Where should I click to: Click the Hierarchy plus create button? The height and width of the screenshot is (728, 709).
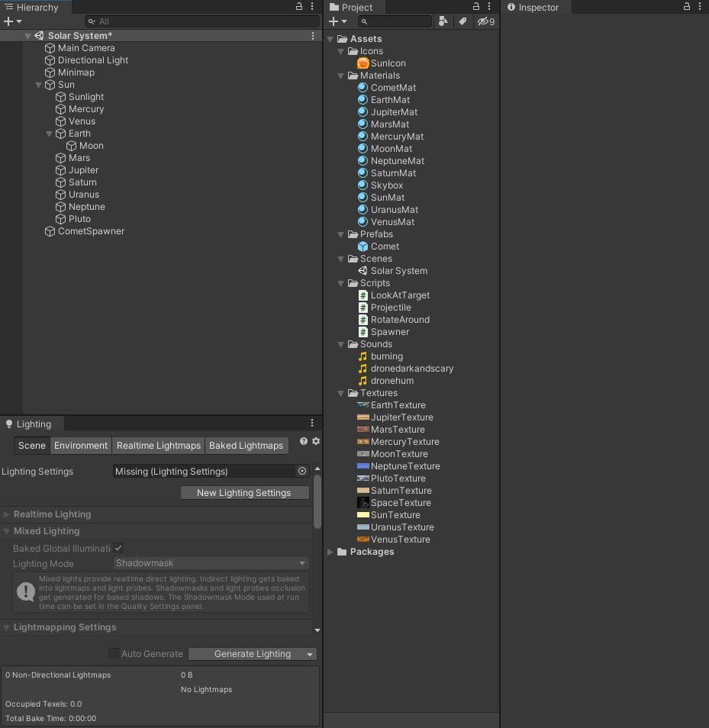pos(8,21)
